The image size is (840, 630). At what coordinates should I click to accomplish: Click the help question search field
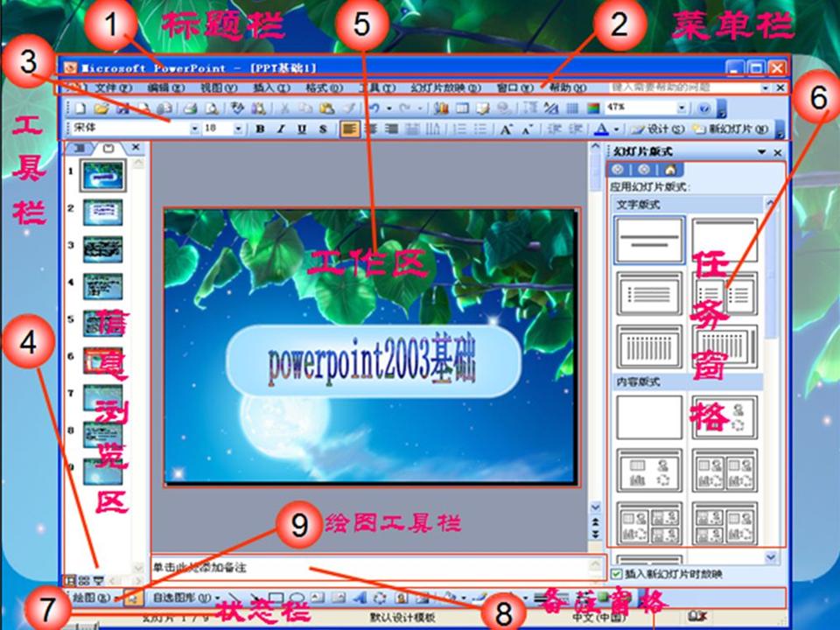pos(684,87)
